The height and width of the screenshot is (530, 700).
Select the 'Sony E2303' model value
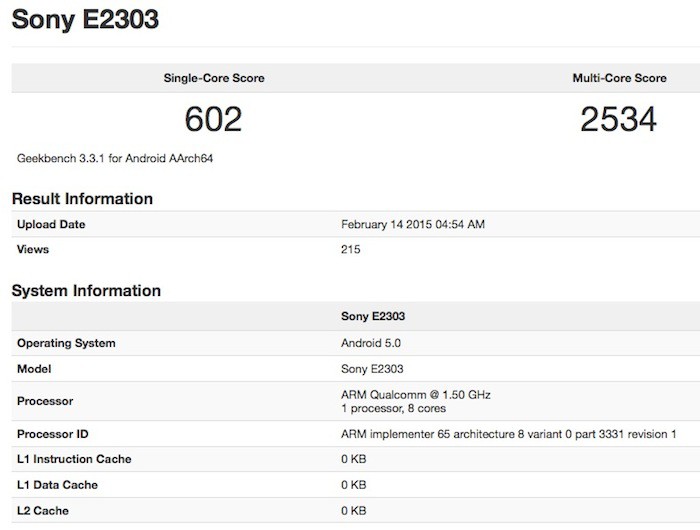(x=372, y=369)
